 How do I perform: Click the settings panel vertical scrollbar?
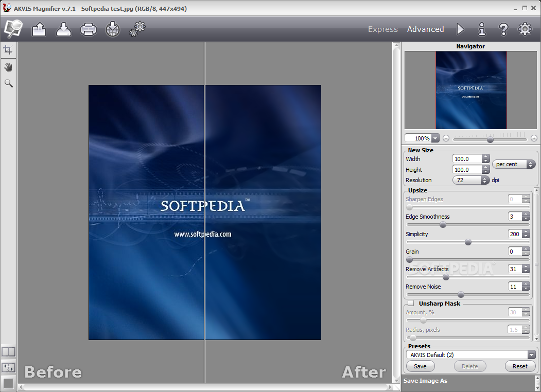(x=536, y=264)
